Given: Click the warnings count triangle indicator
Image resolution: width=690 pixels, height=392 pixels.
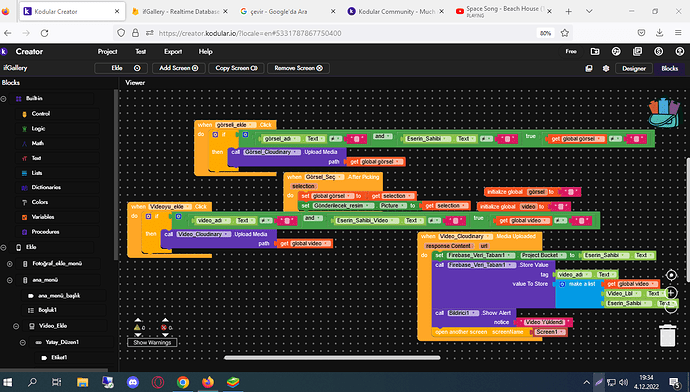Looking at the screenshot, I should point(137,327).
